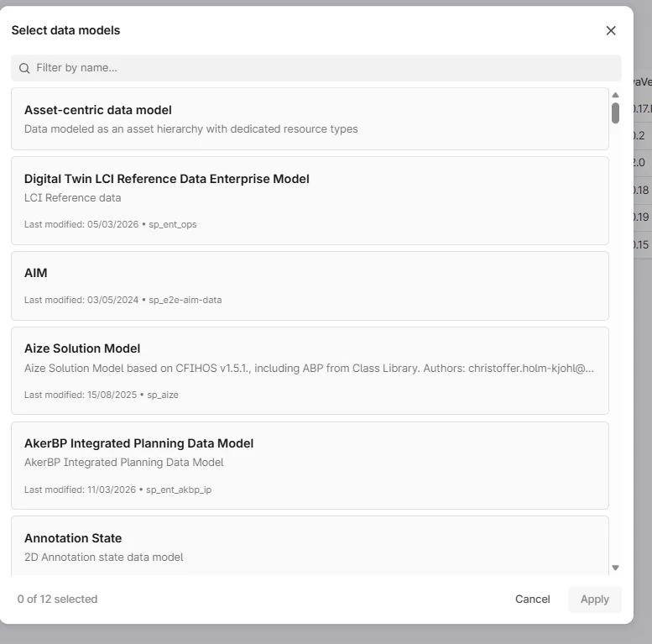Click the magnifier search icon
Viewport: 652px width, 644px height.
tap(24, 68)
